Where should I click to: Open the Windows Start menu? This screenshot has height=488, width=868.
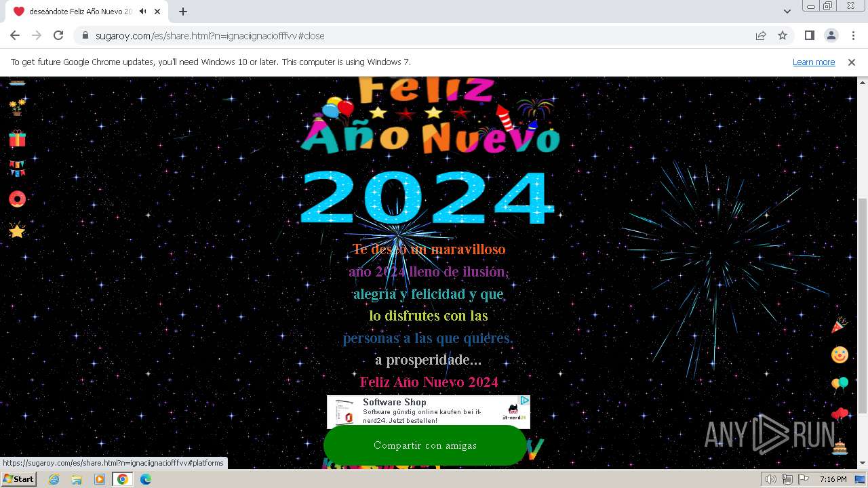pyautogui.click(x=19, y=479)
